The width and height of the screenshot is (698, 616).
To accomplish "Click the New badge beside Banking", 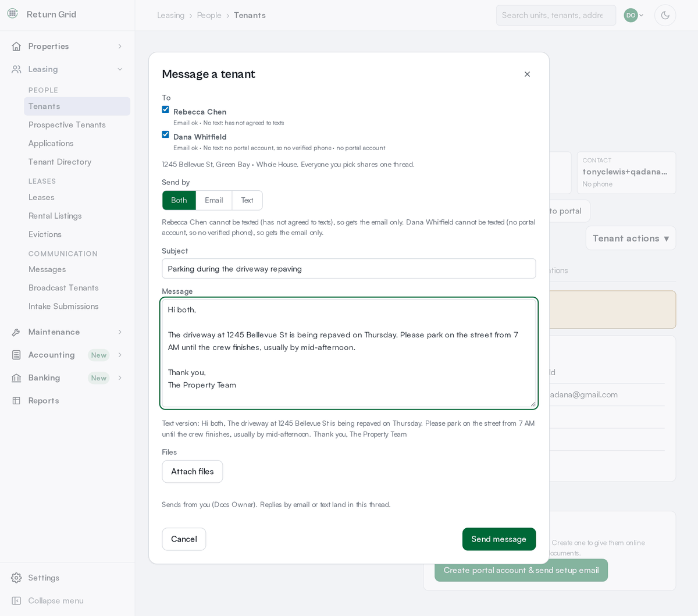I will [99, 378].
